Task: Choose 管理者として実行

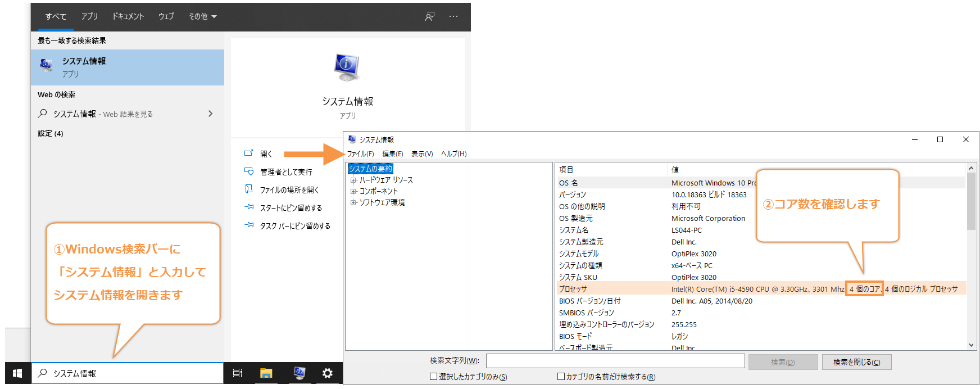Action: click(286, 172)
